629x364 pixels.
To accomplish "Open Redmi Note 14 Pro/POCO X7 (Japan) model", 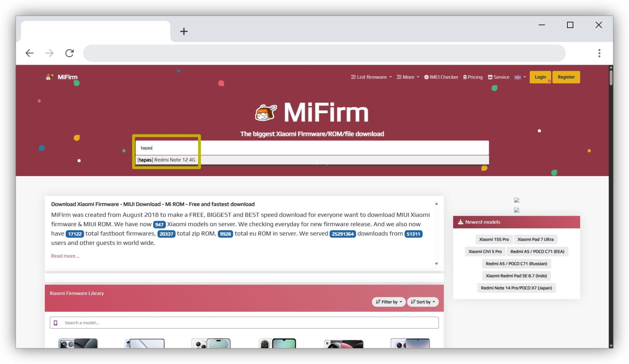I will 516,288.
